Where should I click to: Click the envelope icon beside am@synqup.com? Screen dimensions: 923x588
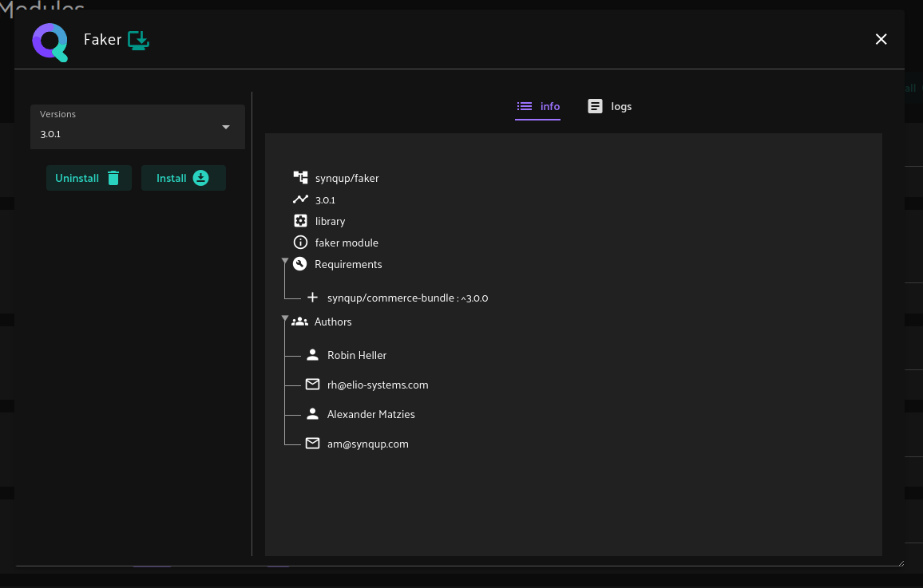[x=312, y=444]
